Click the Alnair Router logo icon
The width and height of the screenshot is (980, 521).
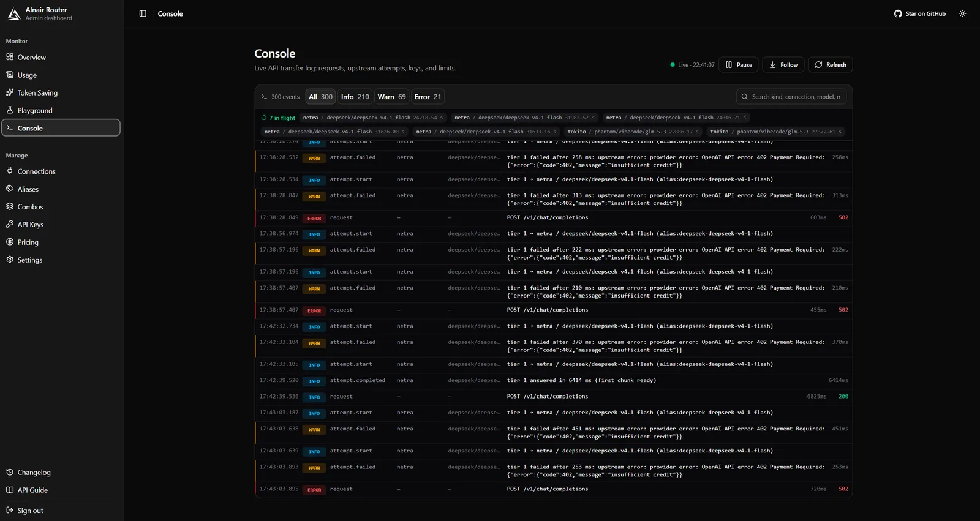pyautogui.click(x=13, y=13)
